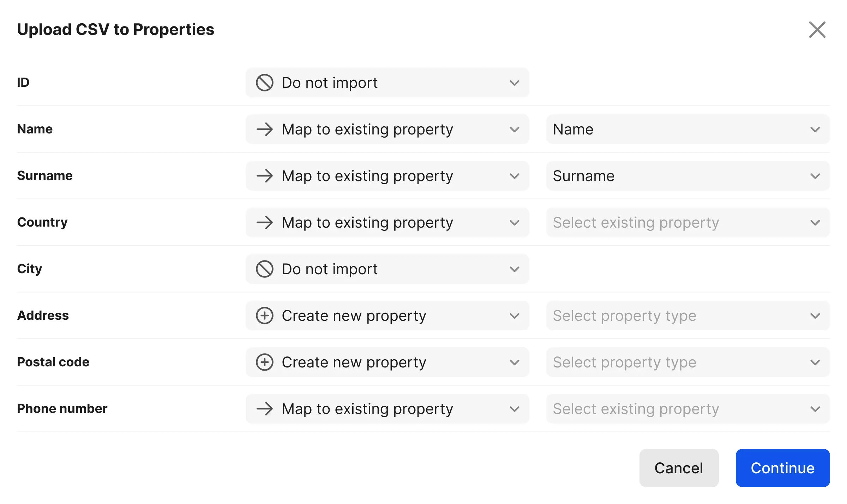Expand City import action chevron
The width and height of the screenshot is (847, 504).
[x=514, y=269]
